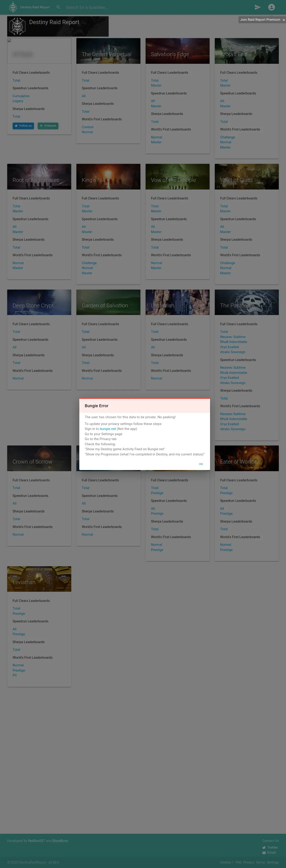Image resolution: width=286 pixels, height=868 pixels.
Task: Open Master Full Clears for Vault of Glass
Action: pos(225,211)
